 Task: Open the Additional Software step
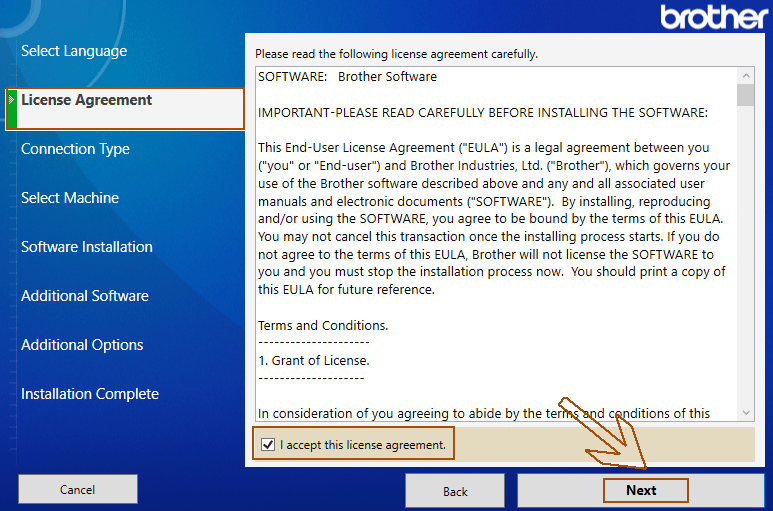(85, 296)
